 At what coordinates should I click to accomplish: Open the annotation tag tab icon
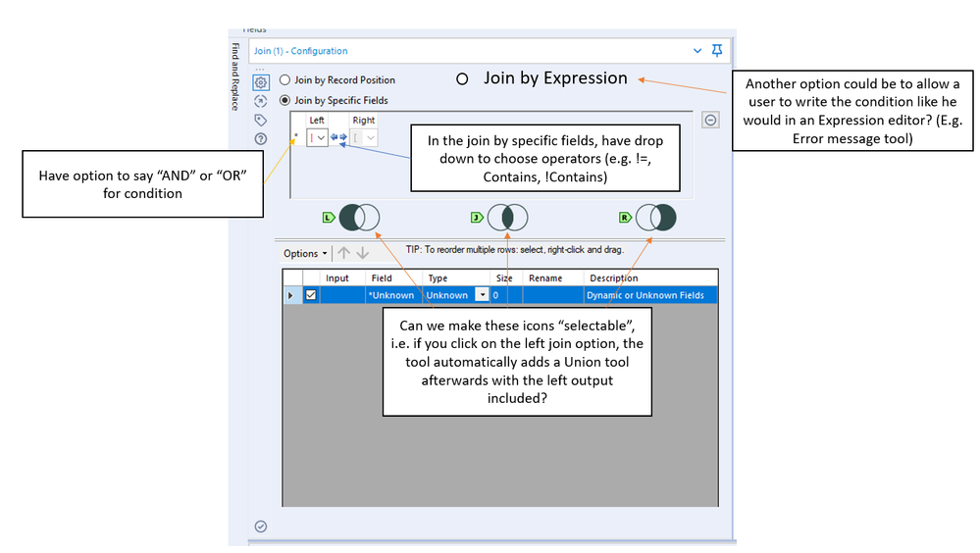(261, 120)
